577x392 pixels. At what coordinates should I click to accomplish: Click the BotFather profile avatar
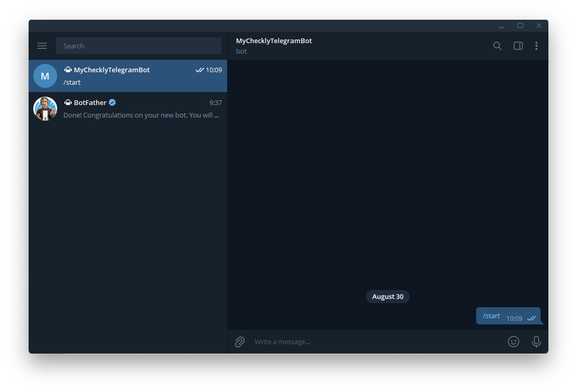tap(45, 109)
